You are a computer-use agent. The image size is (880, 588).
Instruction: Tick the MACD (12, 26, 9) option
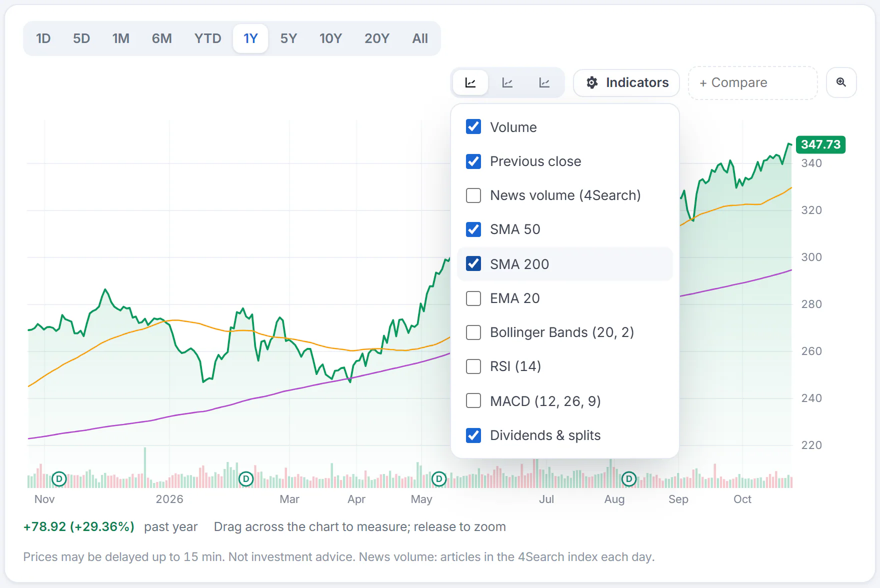[x=473, y=400]
